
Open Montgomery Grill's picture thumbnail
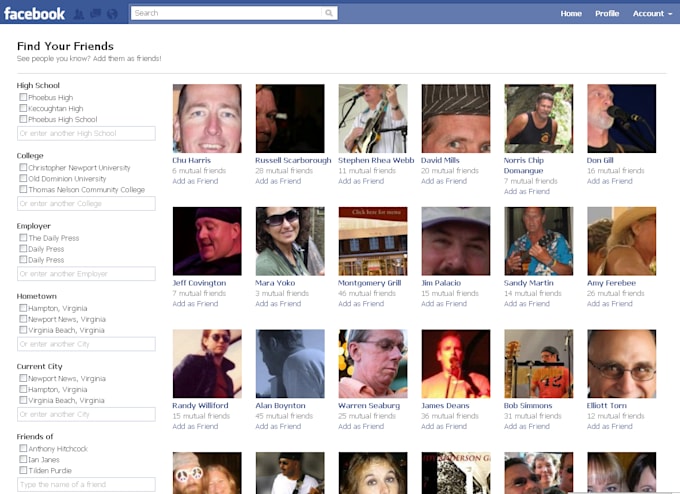coord(373,241)
